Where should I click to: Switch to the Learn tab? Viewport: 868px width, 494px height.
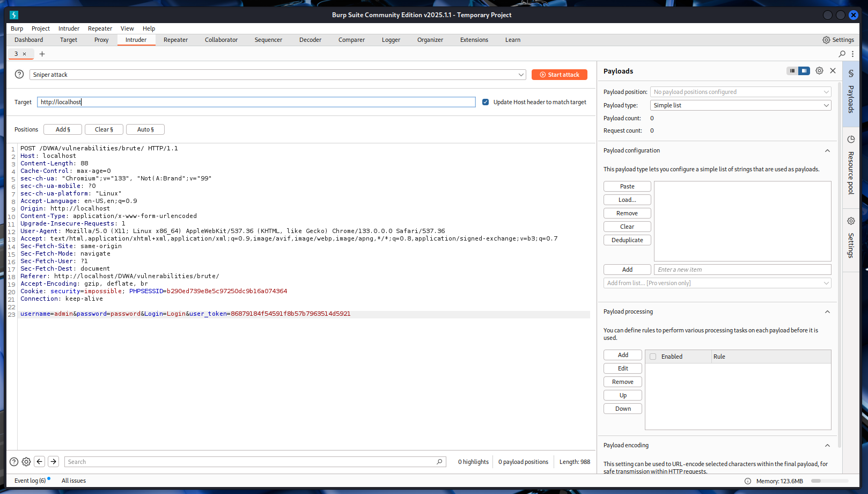click(513, 40)
